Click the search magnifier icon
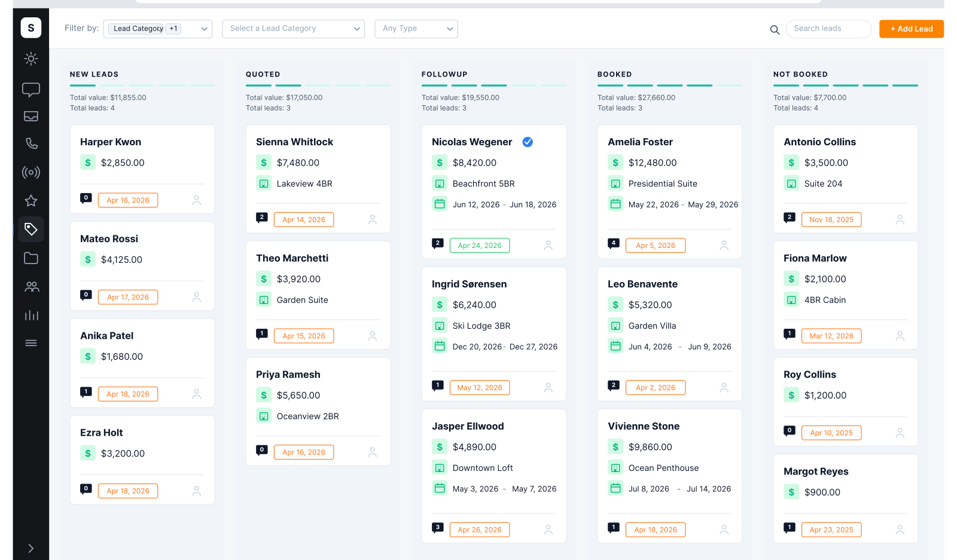The width and height of the screenshot is (957, 560). click(x=775, y=30)
